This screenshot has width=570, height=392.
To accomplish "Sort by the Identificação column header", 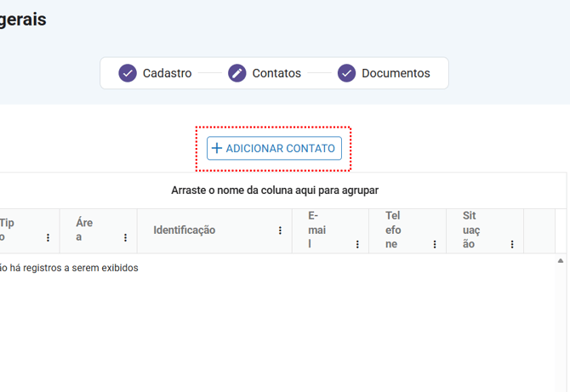I will click(185, 230).
